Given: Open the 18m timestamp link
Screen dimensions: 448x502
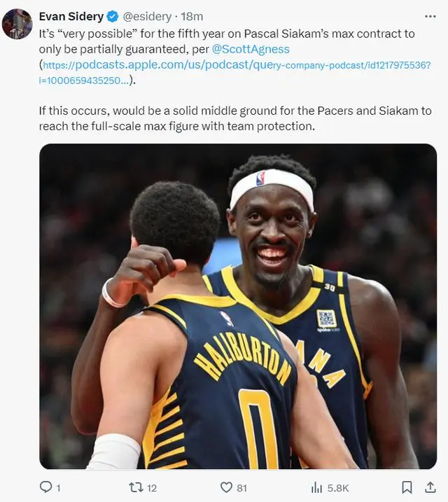Looking at the screenshot, I should [192, 16].
